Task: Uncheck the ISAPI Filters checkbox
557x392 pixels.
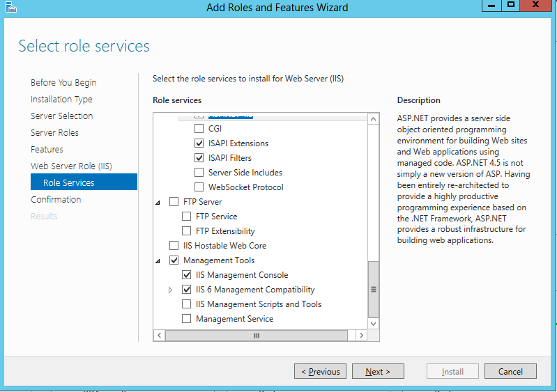Action: pos(199,157)
